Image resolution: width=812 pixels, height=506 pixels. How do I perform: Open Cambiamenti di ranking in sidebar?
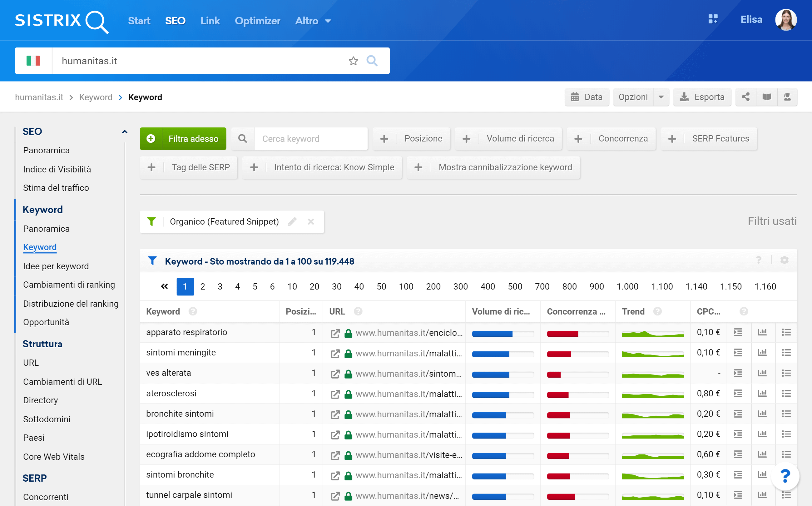(x=69, y=285)
